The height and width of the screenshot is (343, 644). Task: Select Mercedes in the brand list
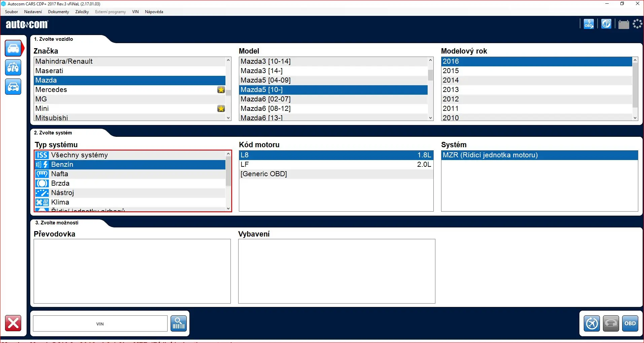[130, 90]
